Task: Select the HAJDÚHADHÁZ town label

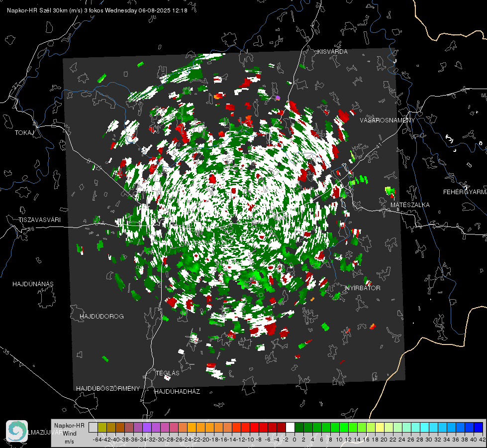Action: tap(177, 392)
